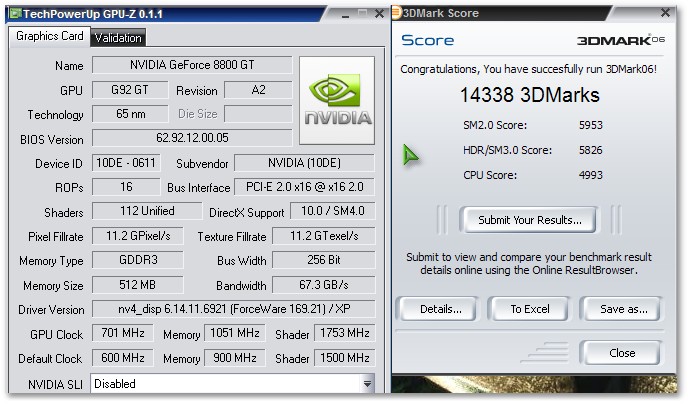Click the Device ID field 10DE - 0611
This screenshot has height=404, width=688.
pyautogui.click(x=126, y=163)
